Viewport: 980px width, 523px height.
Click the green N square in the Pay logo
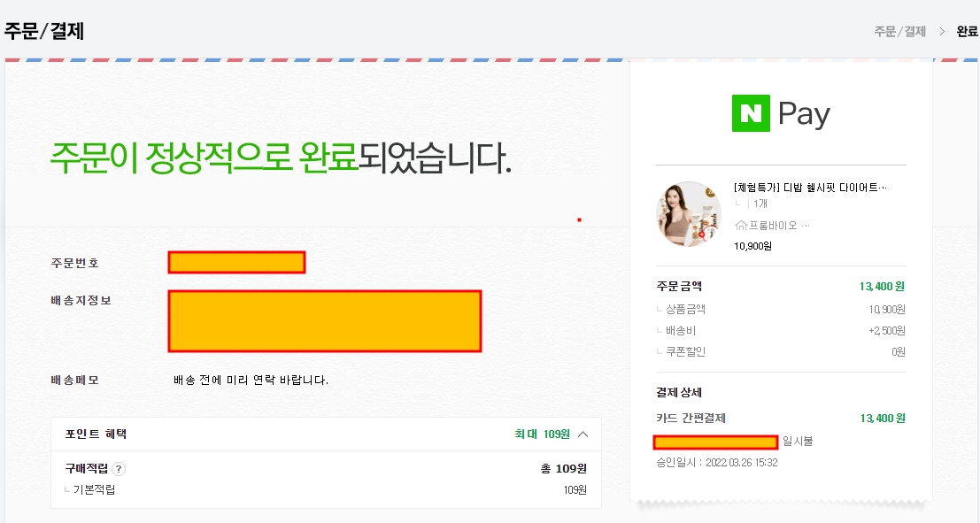coord(752,113)
